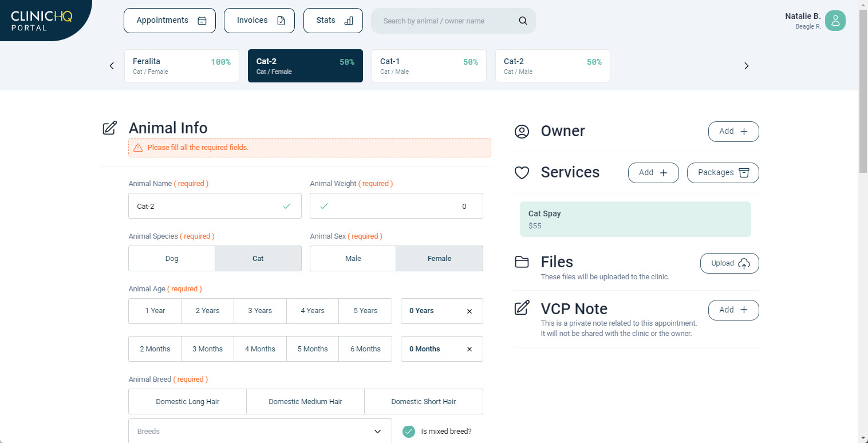The width and height of the screenshot is (868, 443).
Task: Show previous animals with left chevron
Action: [x=112, y=66]
